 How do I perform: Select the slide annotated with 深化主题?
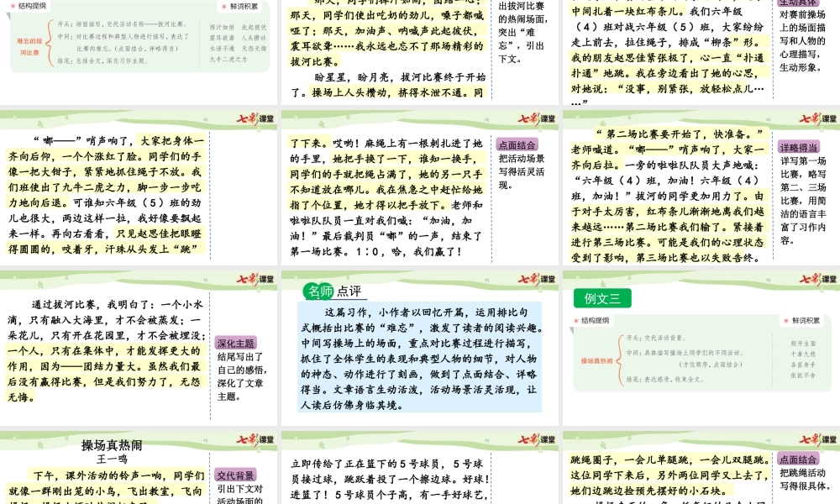pos(139,348)
